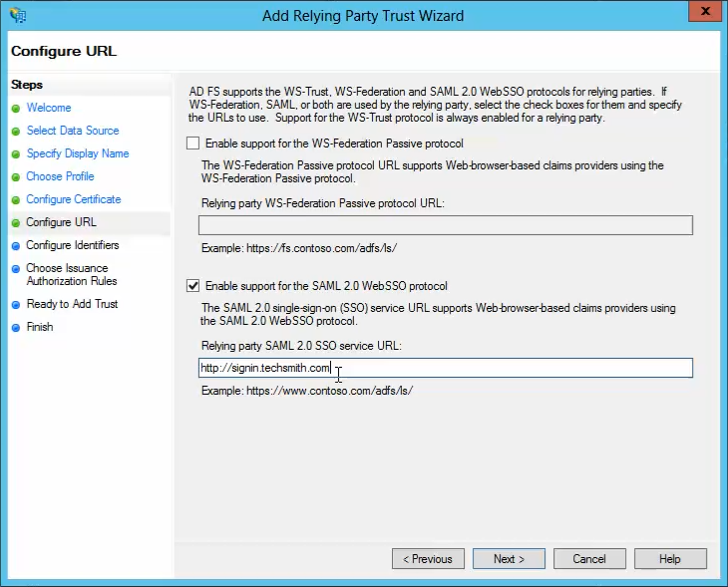Open Configure Certificate step
This screenshot has width=728, height=587.
point(74,199)
